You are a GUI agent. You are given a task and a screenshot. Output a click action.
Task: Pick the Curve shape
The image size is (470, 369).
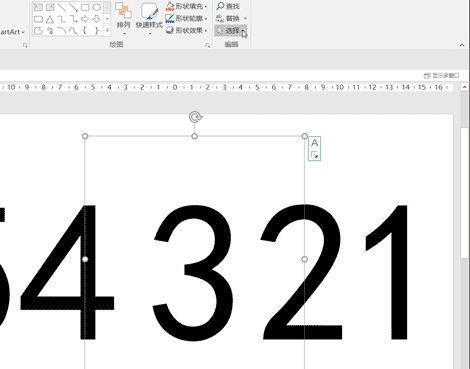pos(73,31)
